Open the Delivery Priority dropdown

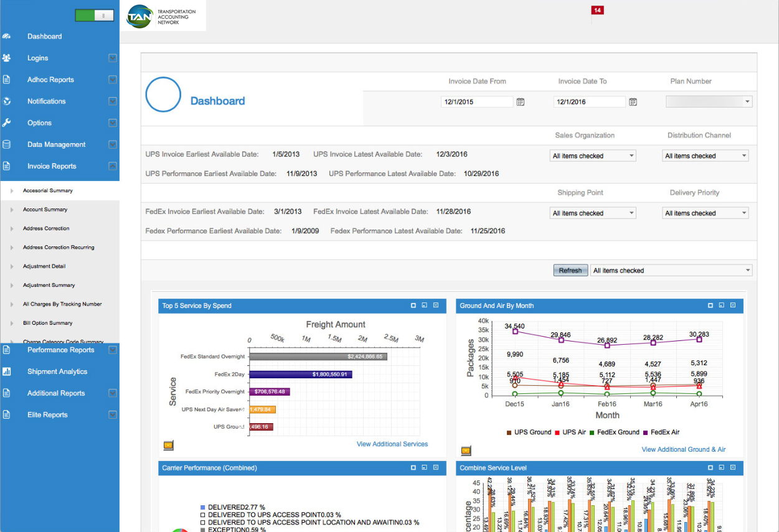(x=706, y=213)
